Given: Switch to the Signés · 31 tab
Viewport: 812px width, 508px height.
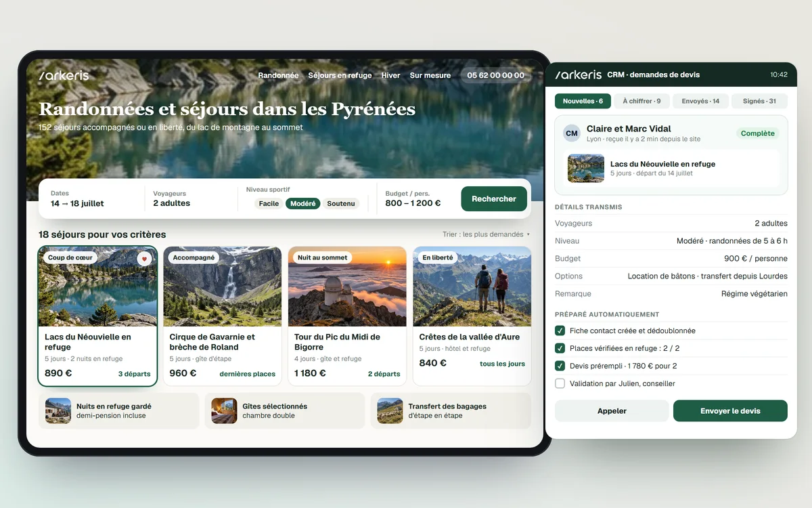Looking at the screenshot, I should (x=759, y=101).
